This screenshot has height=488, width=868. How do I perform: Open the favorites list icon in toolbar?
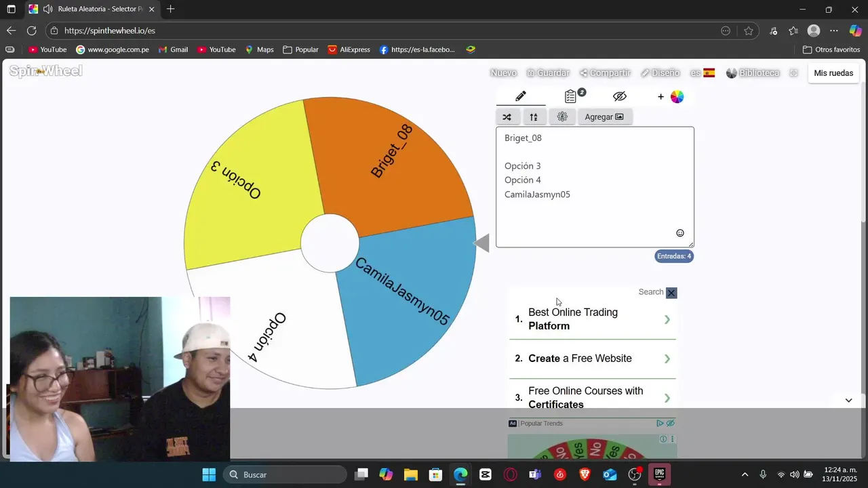click(x=793, y=30)
